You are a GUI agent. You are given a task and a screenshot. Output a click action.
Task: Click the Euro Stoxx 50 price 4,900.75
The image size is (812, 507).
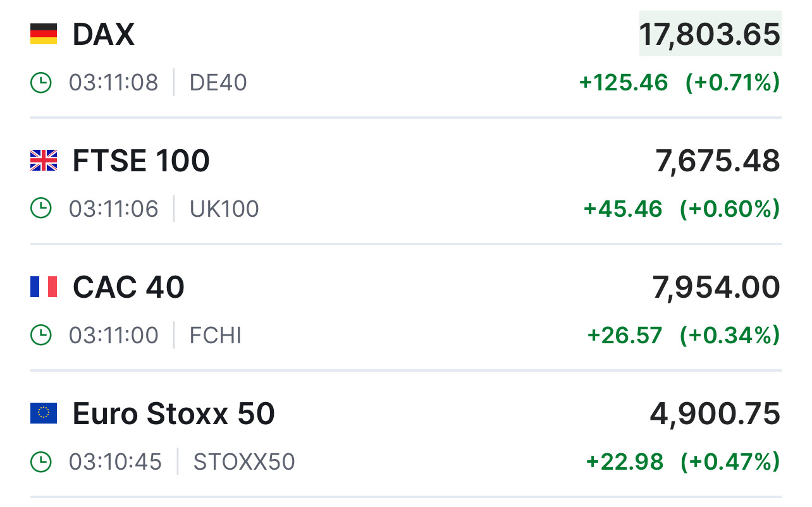pos(715,413)
